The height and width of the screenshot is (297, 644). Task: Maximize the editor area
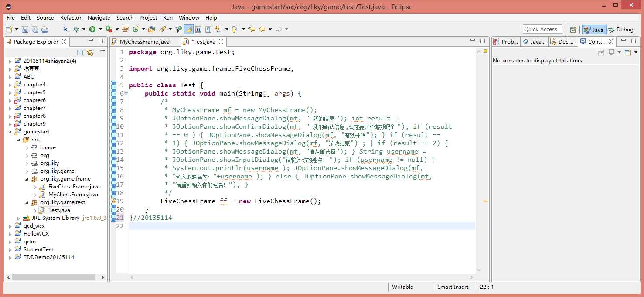483,41
